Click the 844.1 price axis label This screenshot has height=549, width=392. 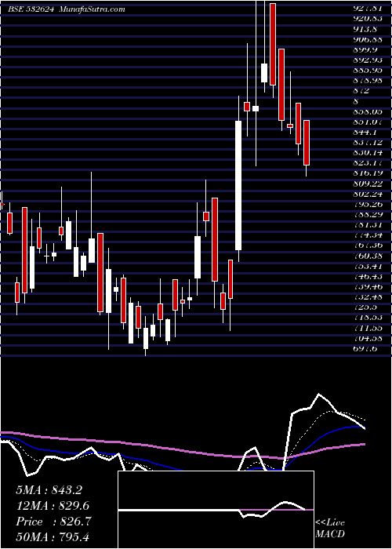click(x=365, y=133)
